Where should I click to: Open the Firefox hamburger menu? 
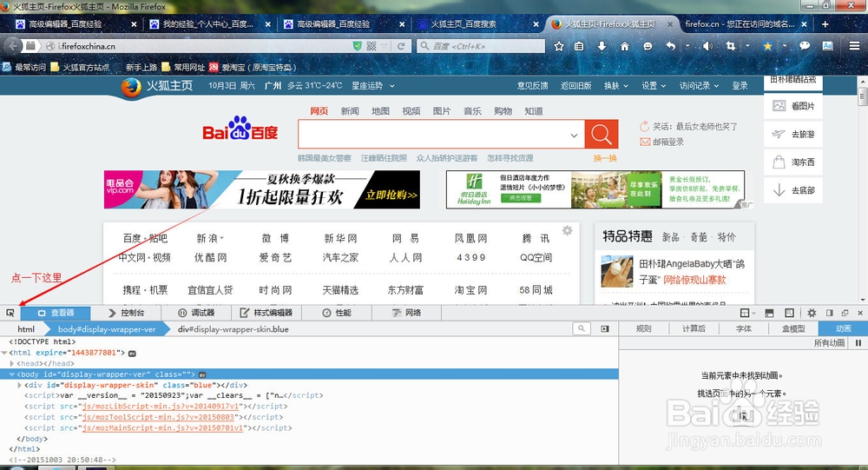855,46
